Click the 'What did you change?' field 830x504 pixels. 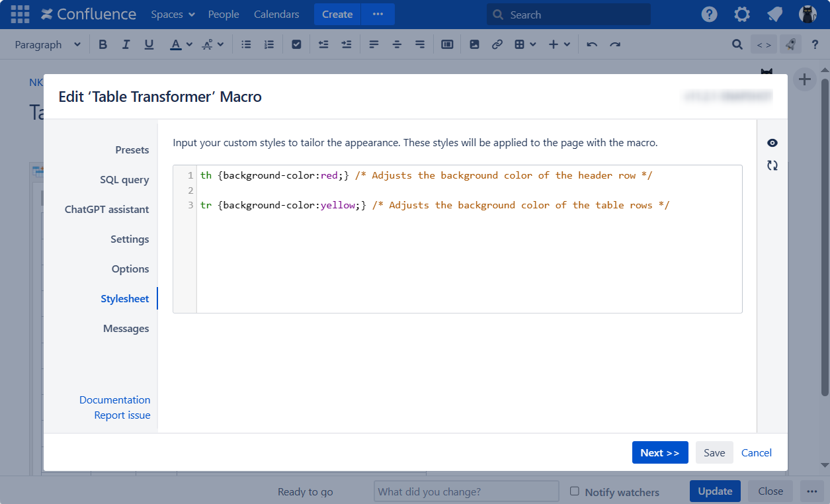466,491
